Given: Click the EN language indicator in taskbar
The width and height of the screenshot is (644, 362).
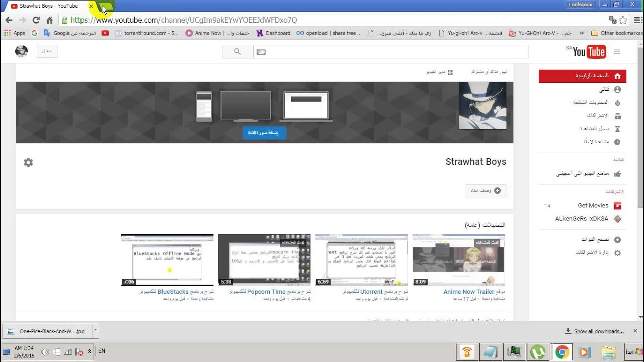Looking at the screenshot, I should pos(102,351).
